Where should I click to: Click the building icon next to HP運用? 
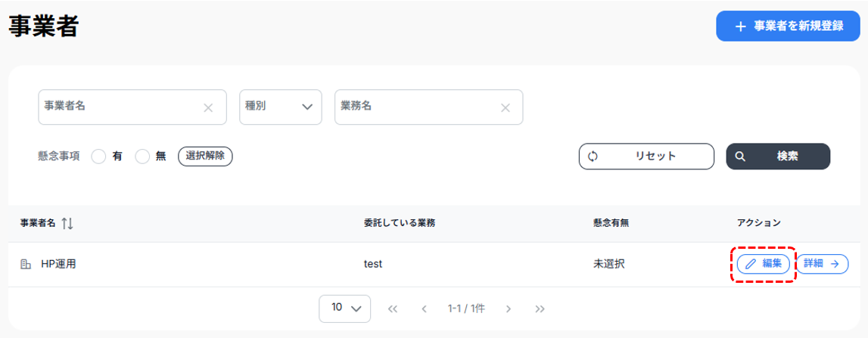pos(26,264)
